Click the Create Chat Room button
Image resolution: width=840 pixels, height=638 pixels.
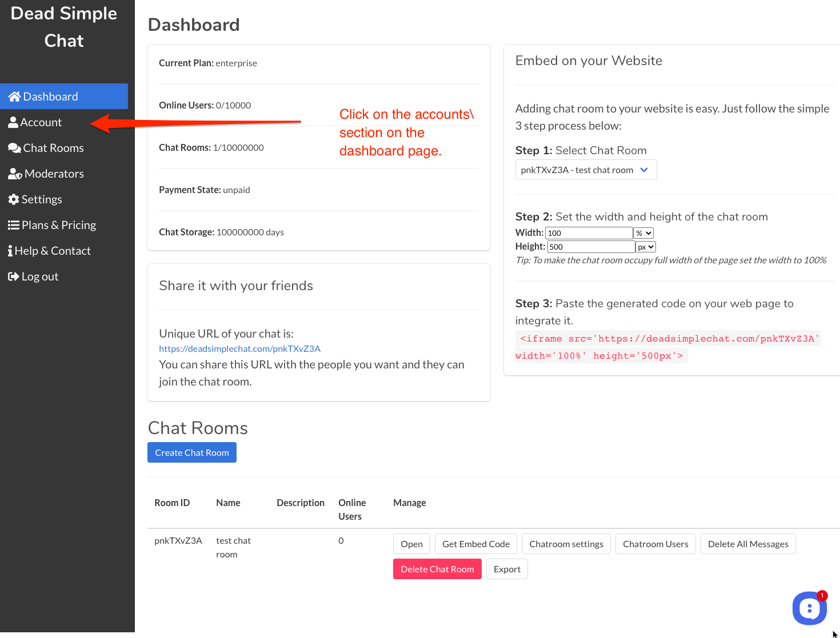click(192, 452)
